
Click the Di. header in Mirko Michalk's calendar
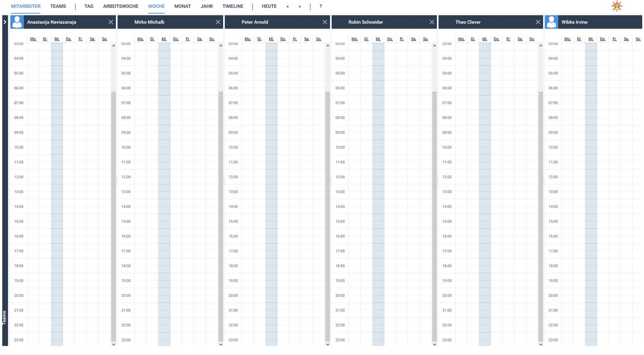pyautogui.click(x=152, y=39)
